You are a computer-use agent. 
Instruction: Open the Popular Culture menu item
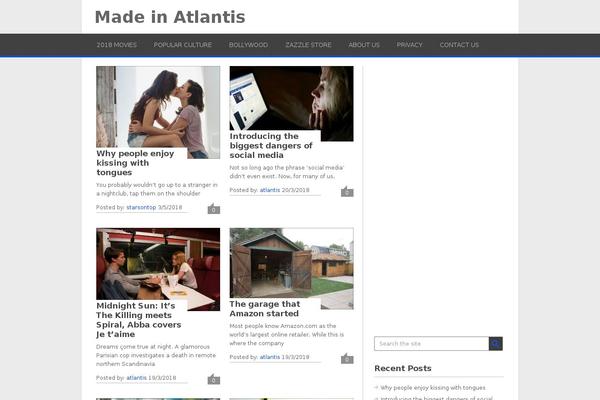point(183,45)
